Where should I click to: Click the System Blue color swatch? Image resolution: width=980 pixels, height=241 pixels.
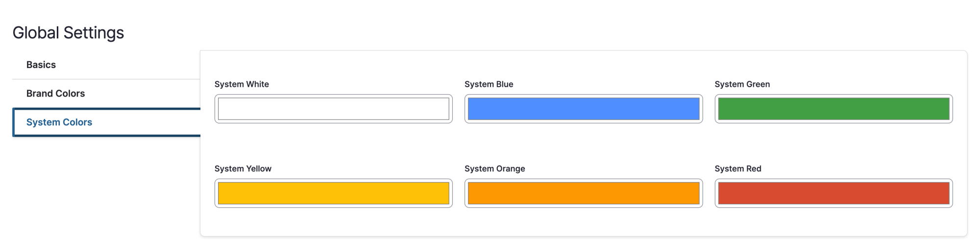[584, 109]
